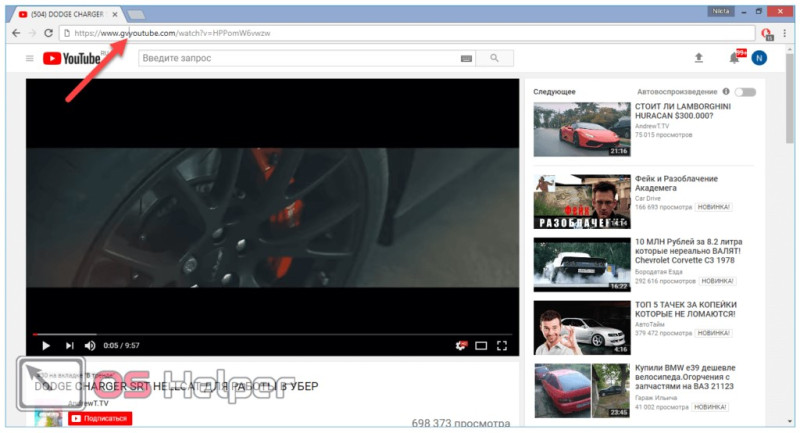Click the Следующее heading text
The width and height of the screenshot is (800, 433).
click(x=554, y=92)
